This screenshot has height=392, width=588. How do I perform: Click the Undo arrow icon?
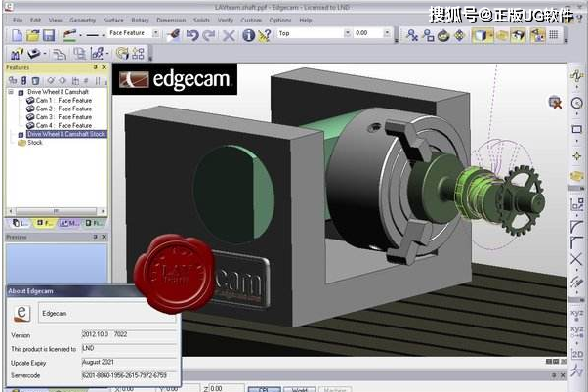(192, 35)
